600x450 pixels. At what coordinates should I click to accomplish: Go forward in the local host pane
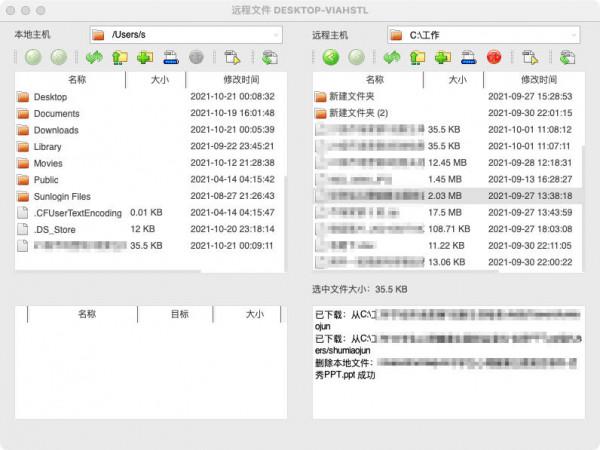(59, 57)
